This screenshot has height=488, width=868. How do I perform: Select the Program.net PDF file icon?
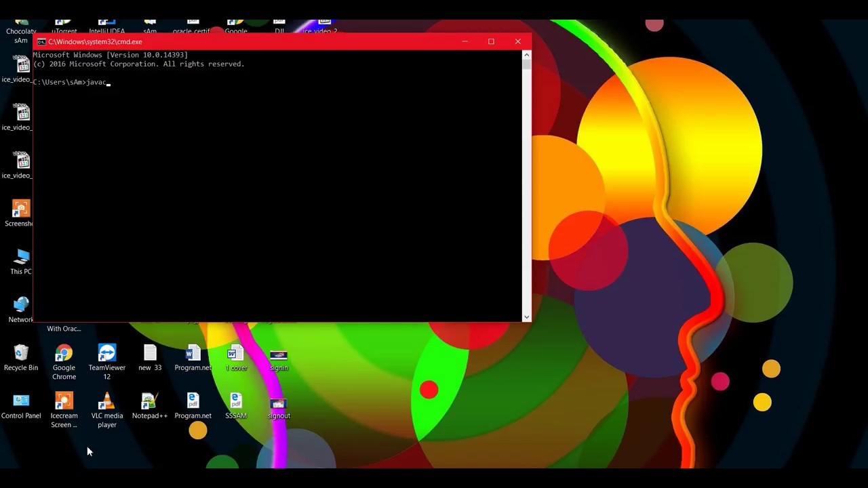(193, 406)
